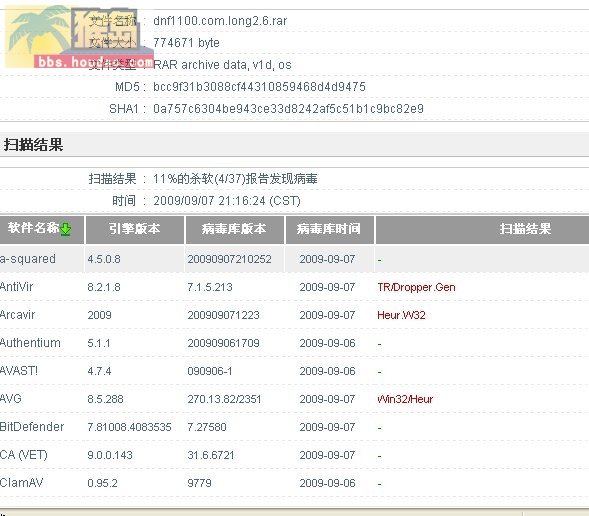Click AVG engine version 8.5.288
The height and width of the screenshot is (516, 589).
(x=105, y=399)
